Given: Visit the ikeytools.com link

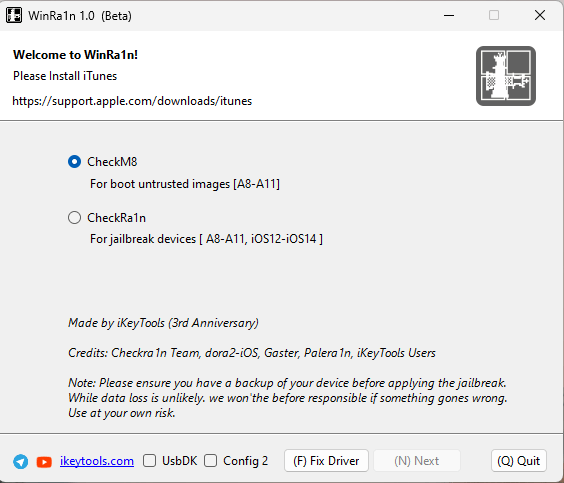Looking at the screenshot, I should (x=97, y=461).
